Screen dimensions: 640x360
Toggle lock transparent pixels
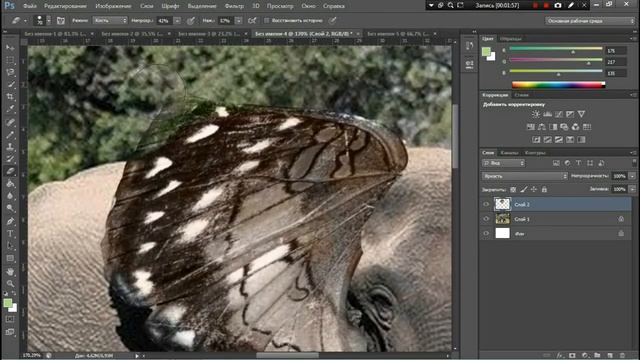[x=513, y=189]
